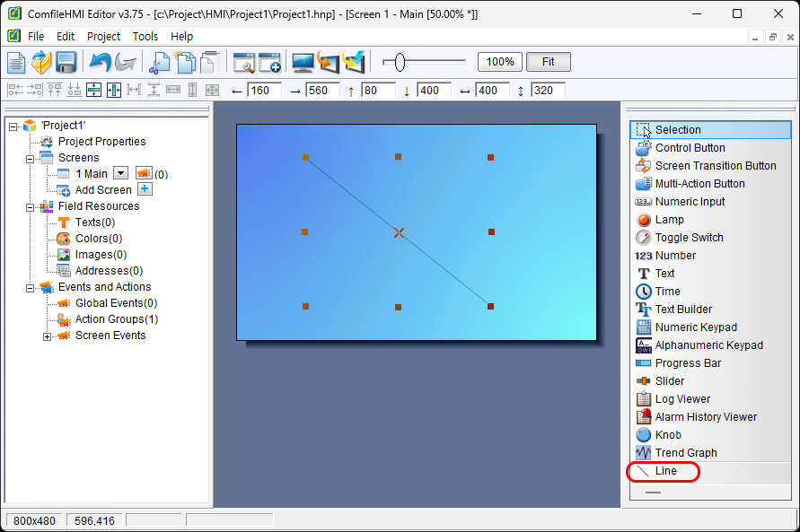Select the Lamp tool

pos(669,220)
